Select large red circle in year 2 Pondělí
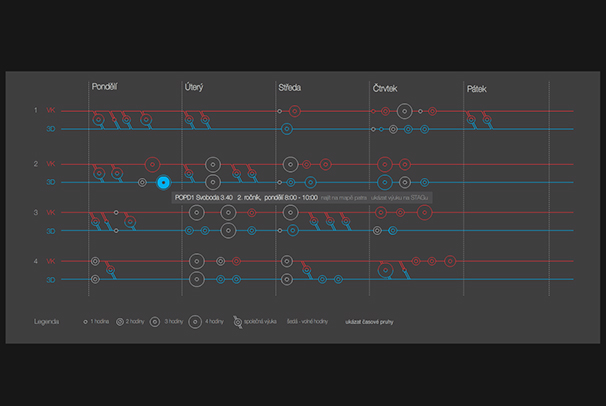The image size is (606, 406). click(152, 164)
